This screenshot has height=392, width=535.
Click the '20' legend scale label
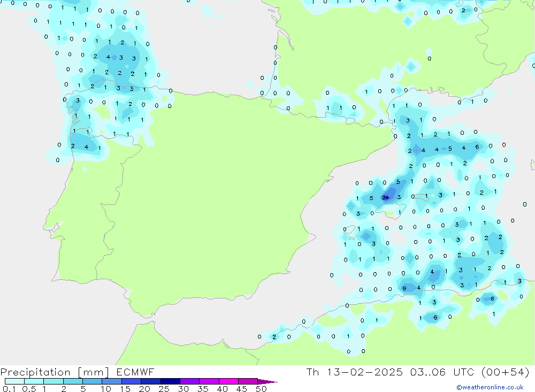[x=144, y=389]
